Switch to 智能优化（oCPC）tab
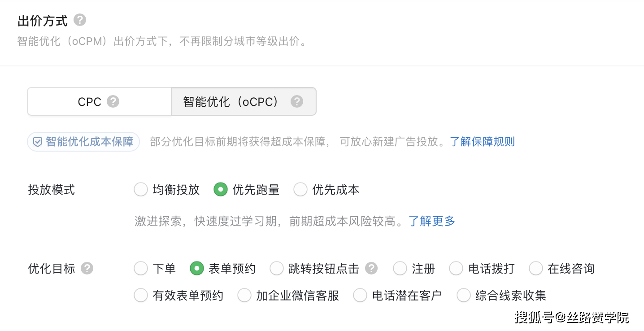The image size is (644, 331). 244,101
